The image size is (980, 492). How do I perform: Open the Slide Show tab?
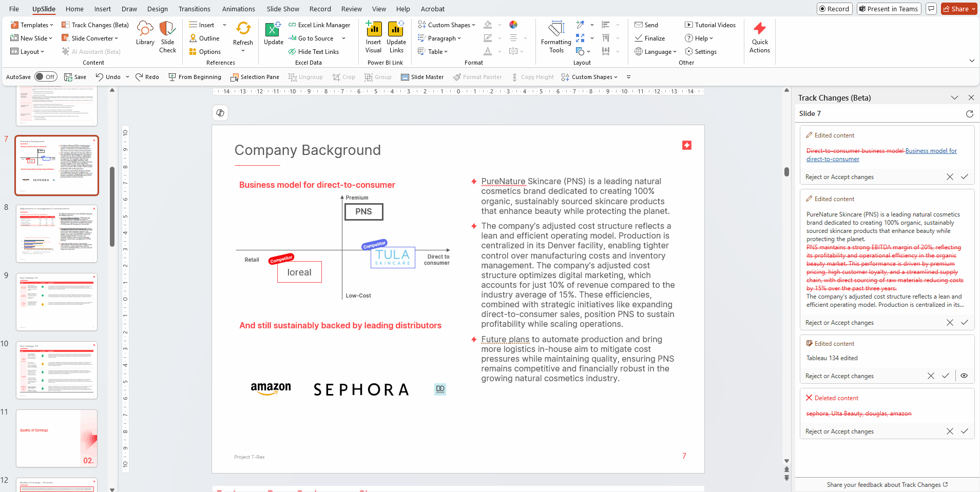pyautogui.click(x=283, y=9)
